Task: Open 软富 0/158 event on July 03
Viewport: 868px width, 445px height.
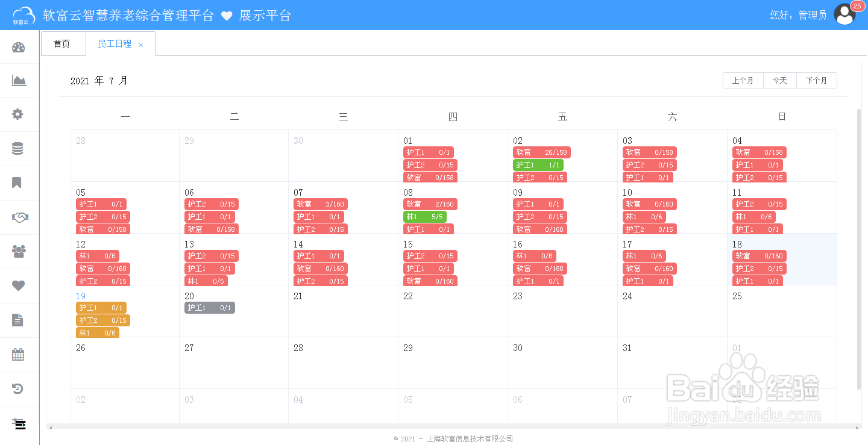Action: click(650, 152)
